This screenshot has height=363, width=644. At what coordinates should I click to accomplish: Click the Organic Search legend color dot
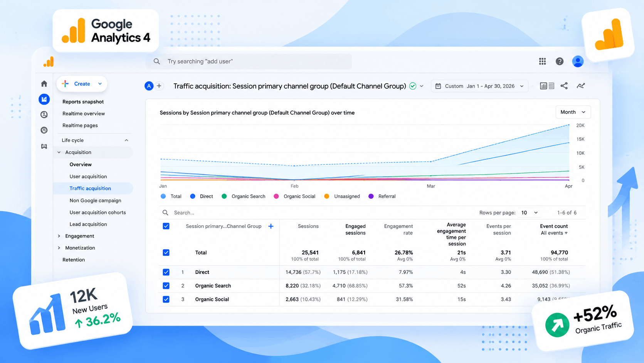tap(224, 196)
